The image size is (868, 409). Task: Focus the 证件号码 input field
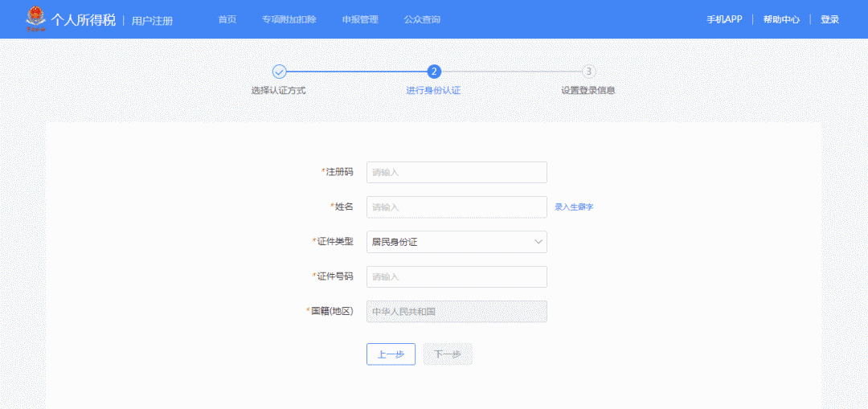point(457,276)
